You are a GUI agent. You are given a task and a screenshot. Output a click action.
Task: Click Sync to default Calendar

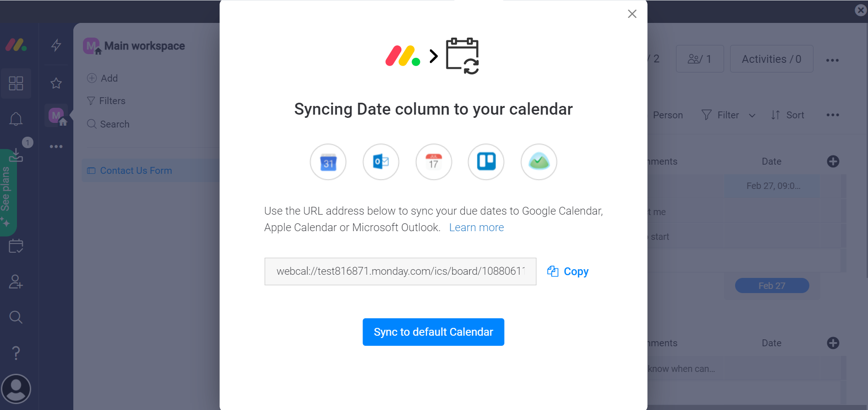[433, 332]
